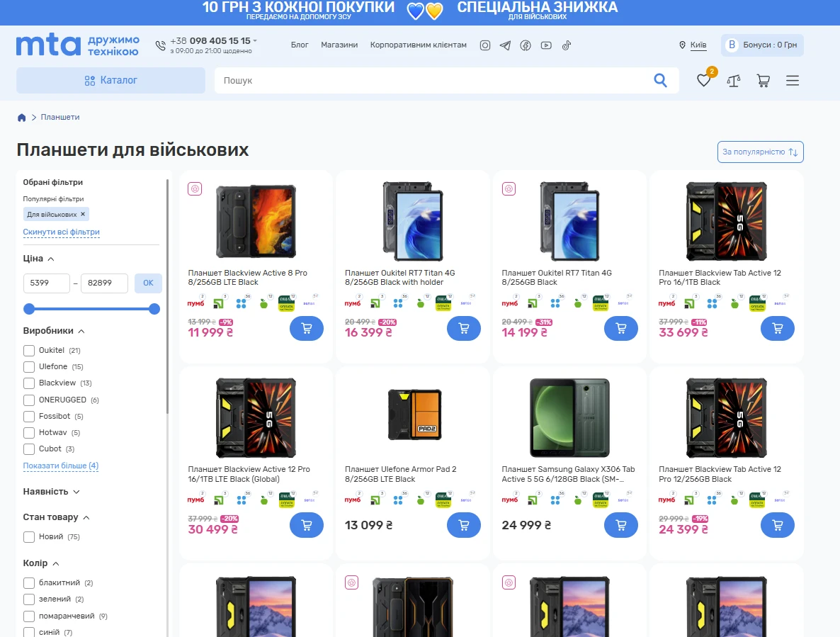
Task: Open the Facebook social icon
Action: [x=526, y=45]
